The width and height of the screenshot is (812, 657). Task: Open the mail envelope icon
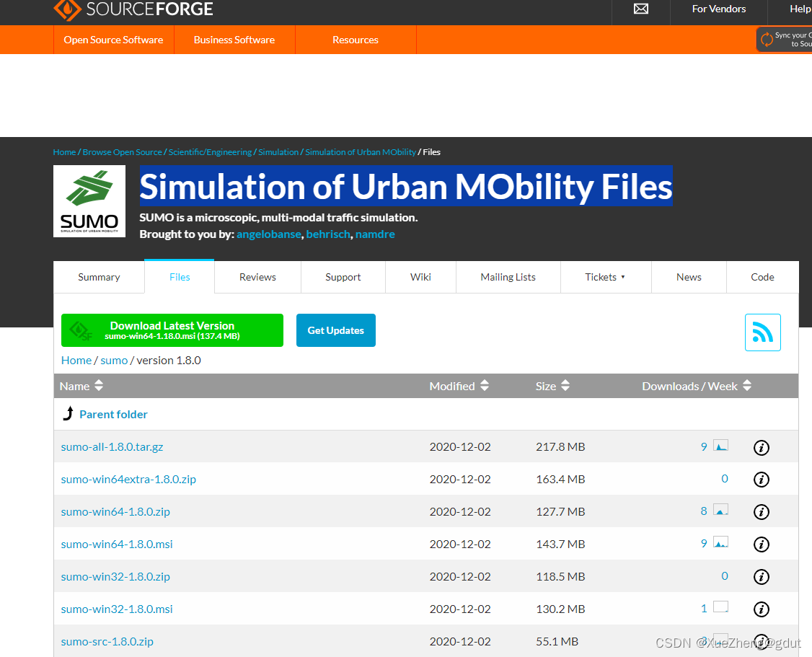[640, 9]
